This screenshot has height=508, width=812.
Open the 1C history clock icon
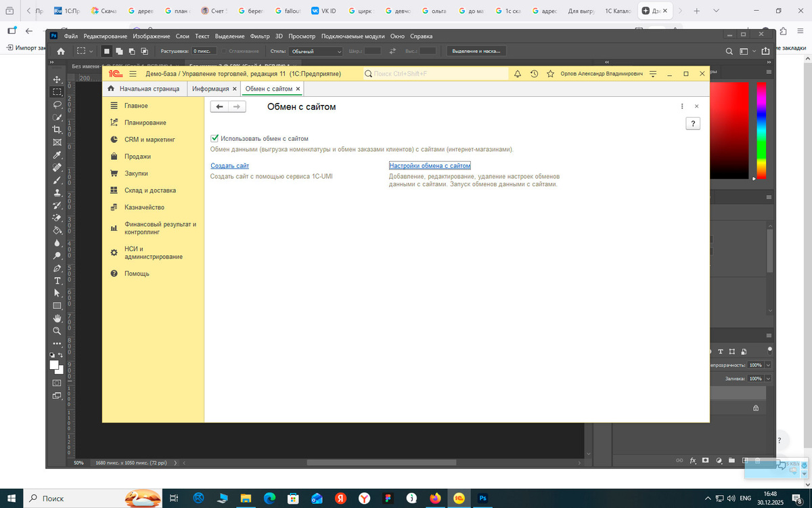click(534, 74)
